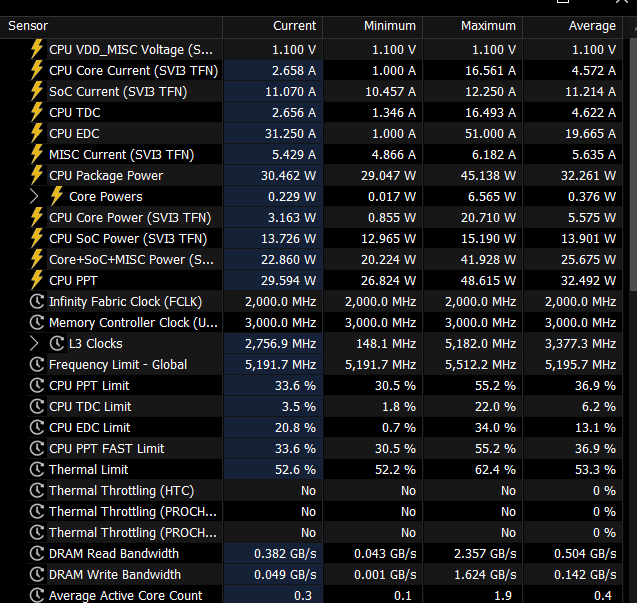The height and width of the screenshot is (603, 637).
Task: Click maximum value 2.357 GB/s
Action: (x=485, y=553)
